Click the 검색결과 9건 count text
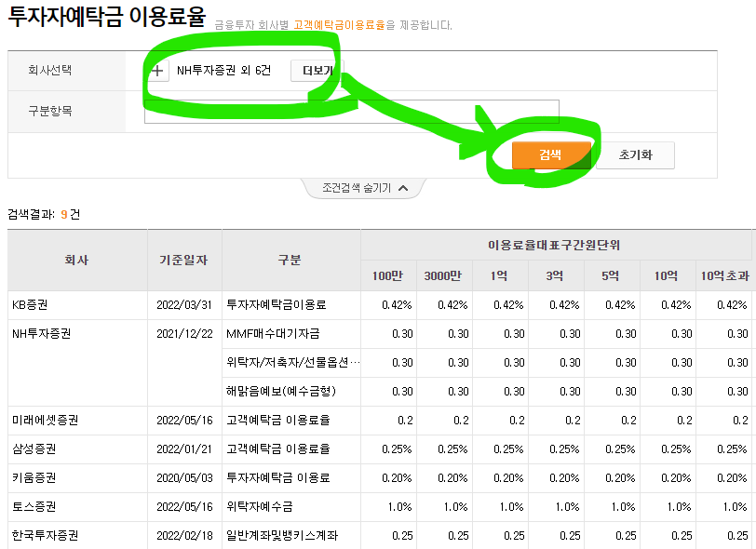Image resolution: width=756 pixels, height=549 pixels. [x=44, y=215]
